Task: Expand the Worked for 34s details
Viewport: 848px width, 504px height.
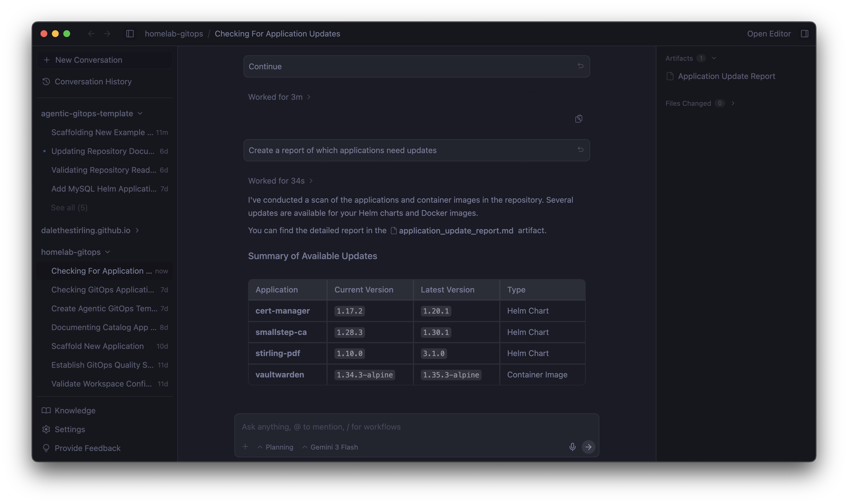Action: [x=280, y=181]
